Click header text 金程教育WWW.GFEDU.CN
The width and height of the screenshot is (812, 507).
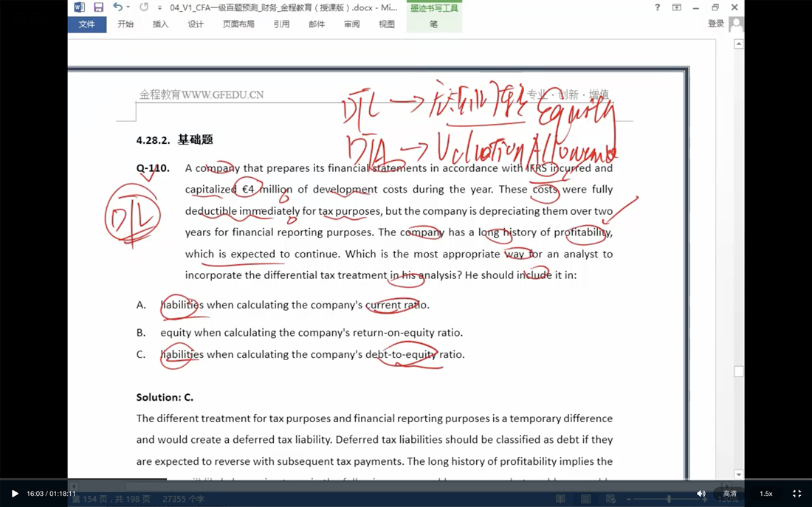tap(202, 94)
